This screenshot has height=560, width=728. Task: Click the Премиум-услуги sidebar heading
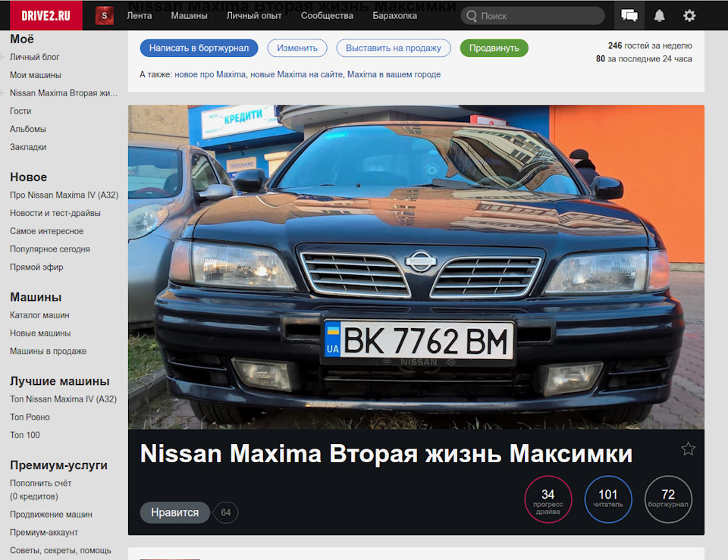point(58,465)
